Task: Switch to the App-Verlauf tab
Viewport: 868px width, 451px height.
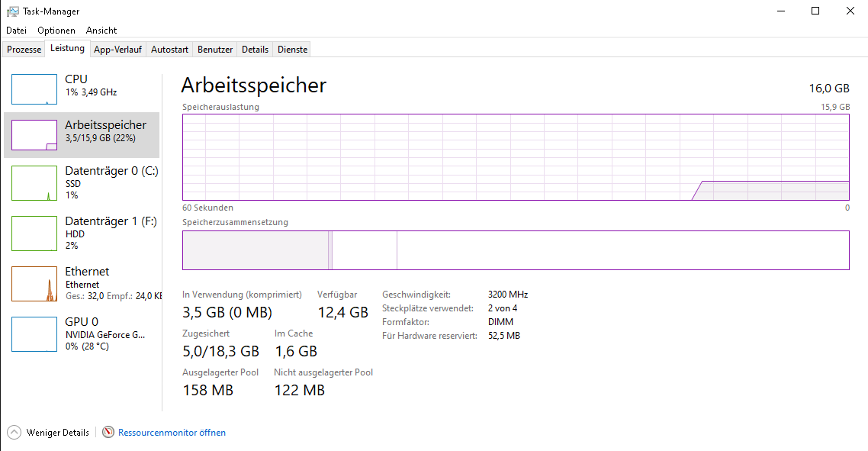Action: (x=117, y=50)
